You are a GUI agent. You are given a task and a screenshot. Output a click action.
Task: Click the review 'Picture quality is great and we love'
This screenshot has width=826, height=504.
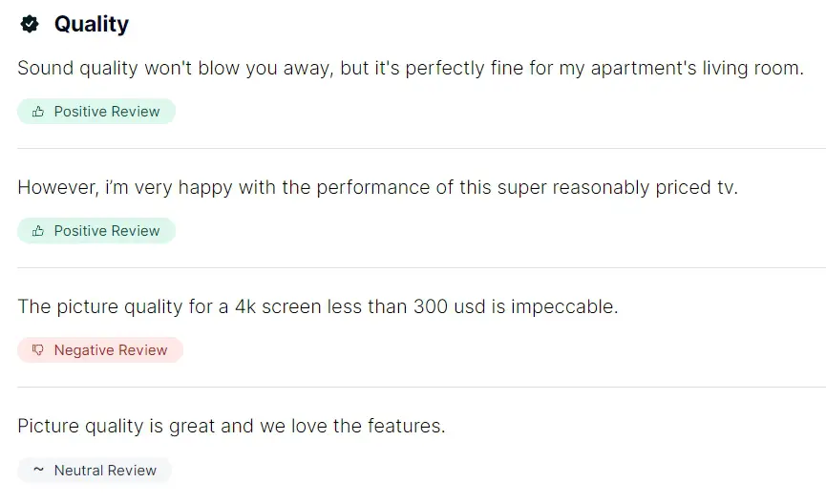point(231,426)
